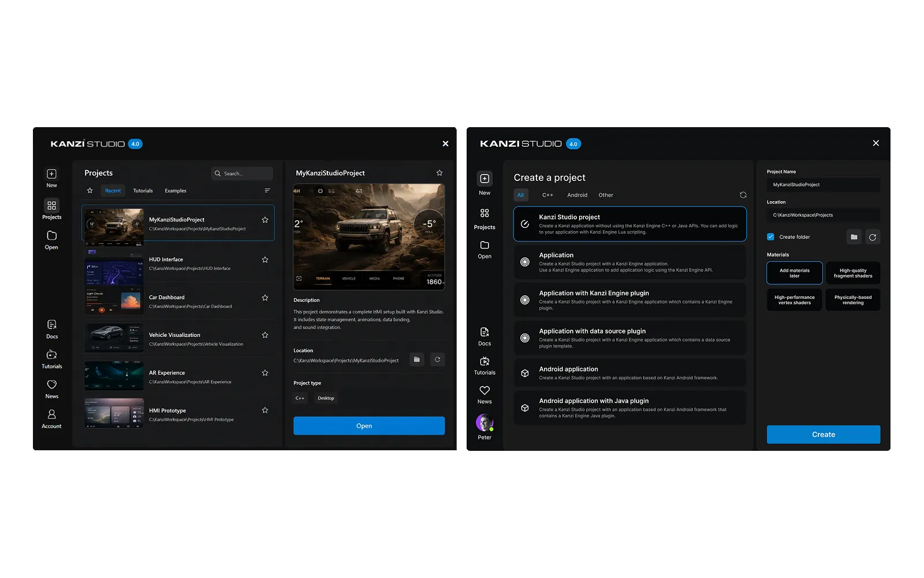924x578 pixels.
Task: Click New icon in left window sidebar
Action: coord(51,174)
